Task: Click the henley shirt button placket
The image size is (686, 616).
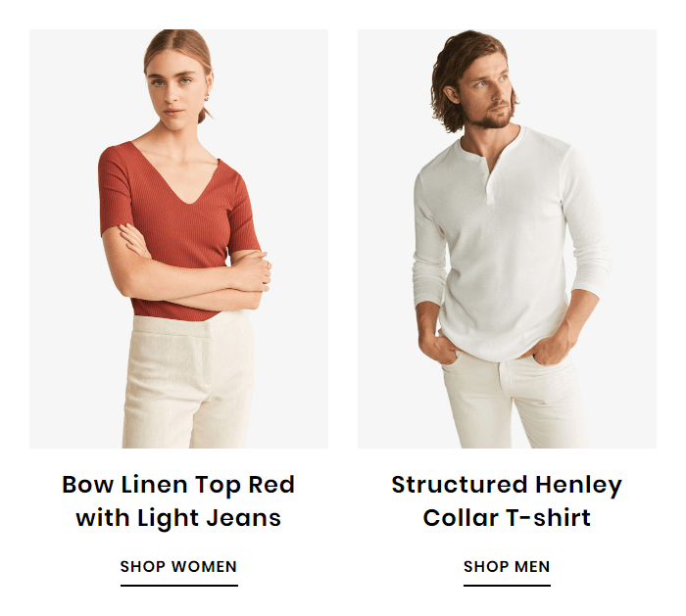Action: [x=489, y=181]
